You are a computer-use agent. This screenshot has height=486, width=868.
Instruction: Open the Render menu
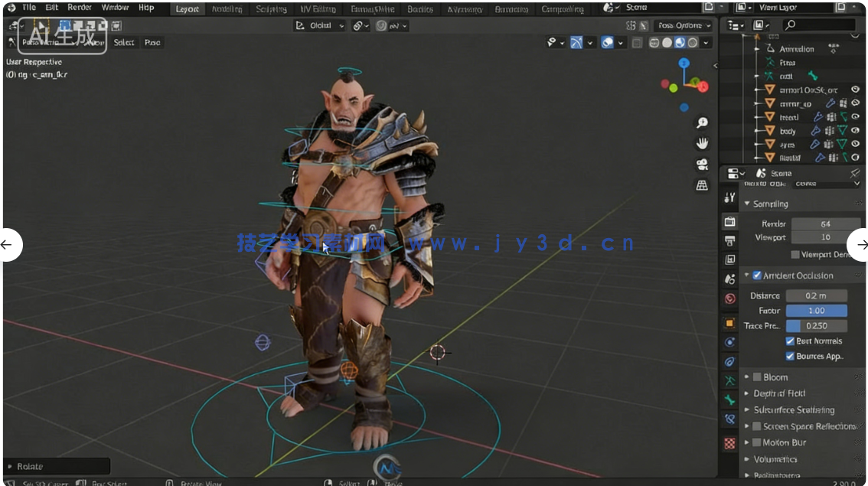79,7
